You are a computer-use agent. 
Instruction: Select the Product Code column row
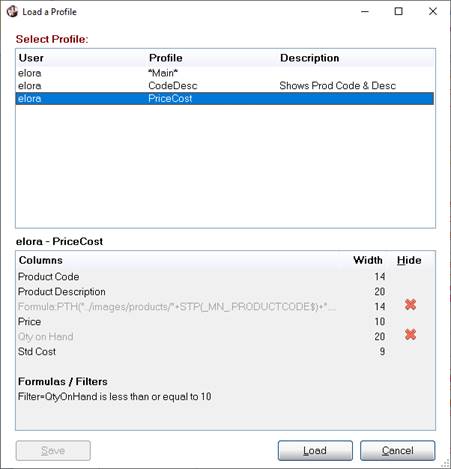(225, 277)
